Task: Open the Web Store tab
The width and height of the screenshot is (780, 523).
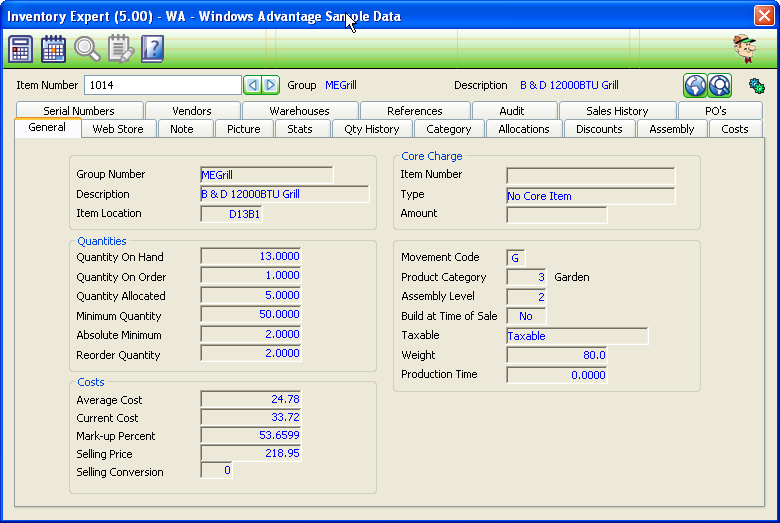Action: click(118, 129)
